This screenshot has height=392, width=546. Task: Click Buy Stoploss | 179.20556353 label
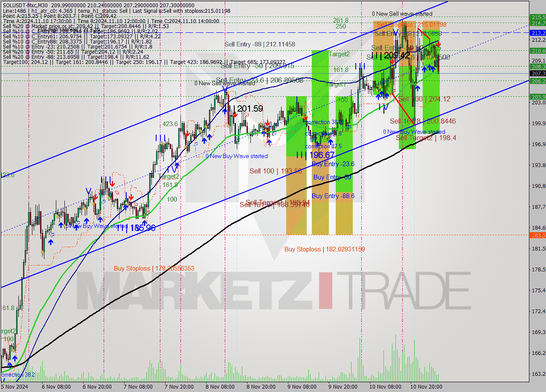154,268
